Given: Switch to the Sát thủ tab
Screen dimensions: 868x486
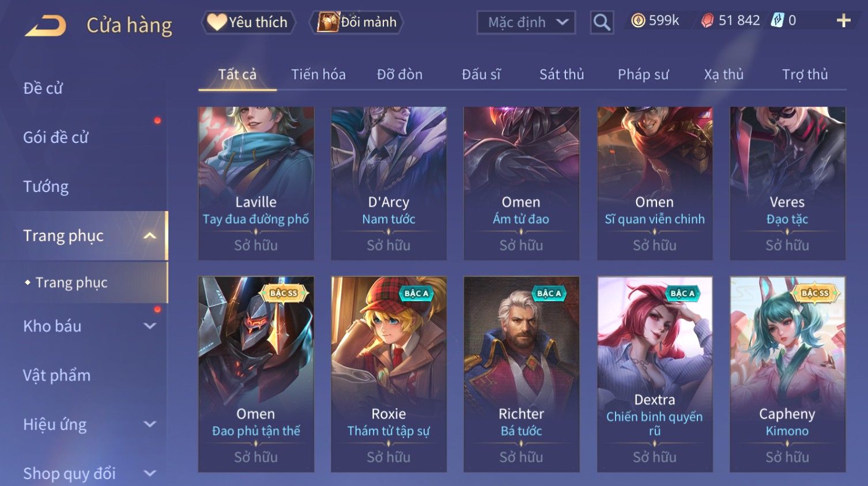Looking at the screenshot, I should (561, 74).
